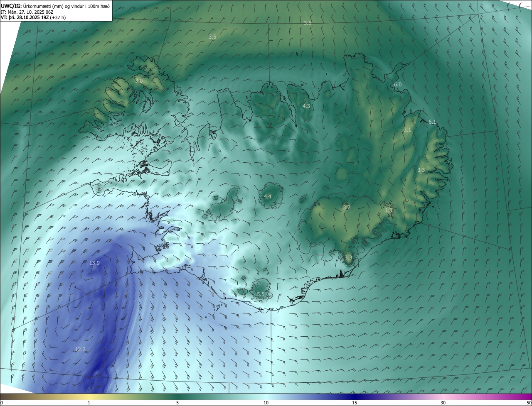Click the 3.2 value label on Vatnajökull

[347, 207]
